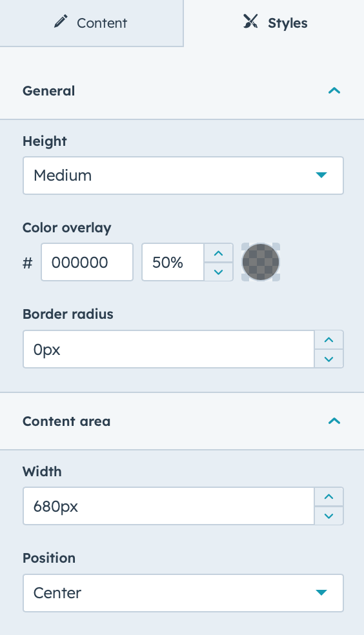The width and height of the screenshot is (364, 635).
Task: Decrease Border radius with down arrow
Action: [329, 359]
